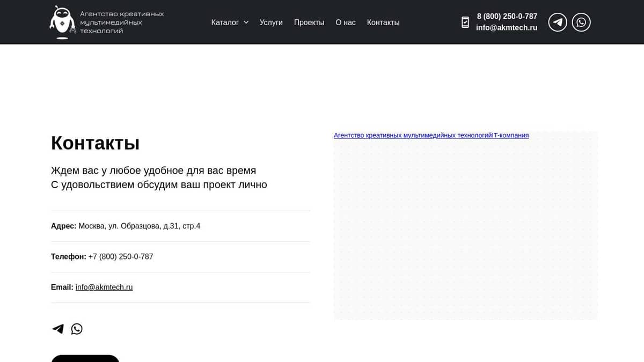The height and width of the screenshot is (362, 644).
Task: Go to the Услуги menu item
Action: pos(271,23)
